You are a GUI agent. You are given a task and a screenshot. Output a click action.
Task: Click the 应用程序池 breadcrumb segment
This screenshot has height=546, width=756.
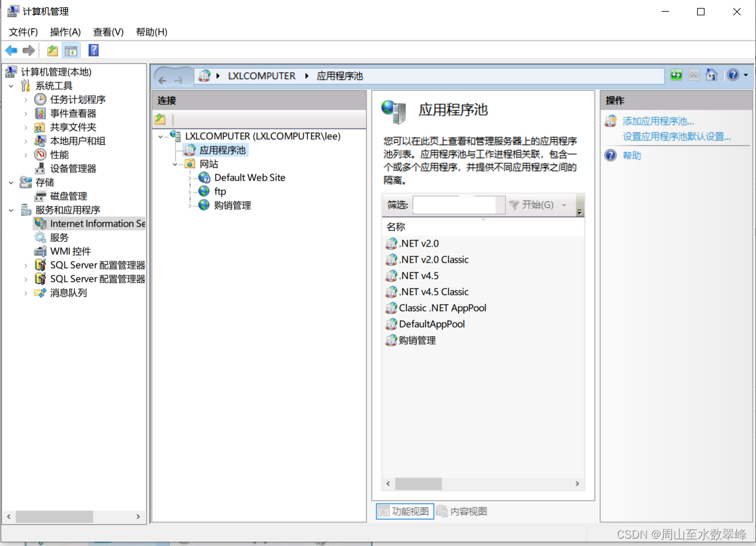[340, 76]
